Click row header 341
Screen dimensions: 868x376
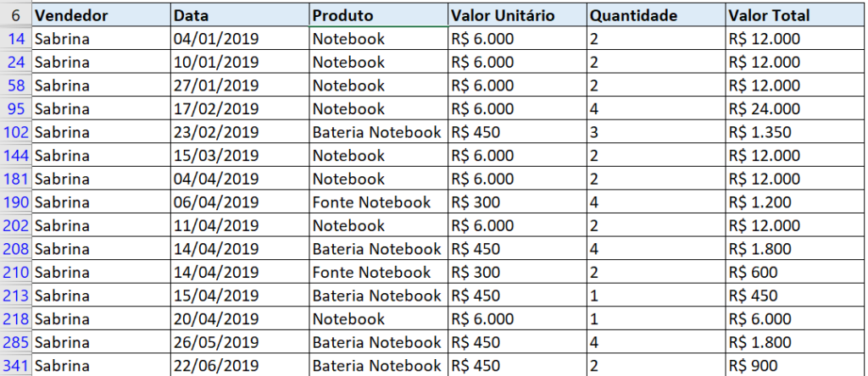pos(16,366)
